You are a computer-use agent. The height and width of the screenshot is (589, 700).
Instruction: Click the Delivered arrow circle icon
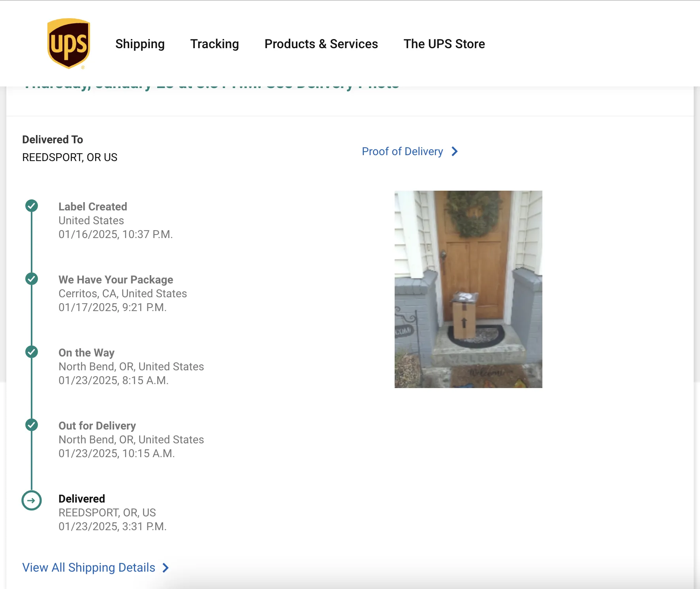coord(32,501)
